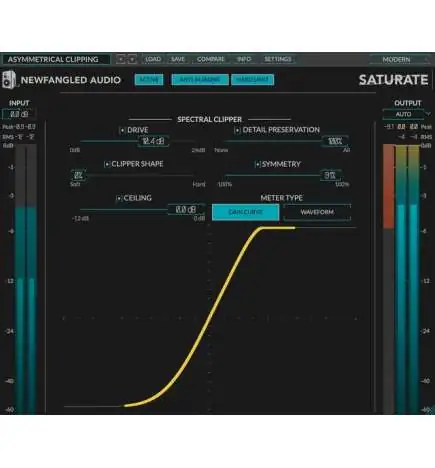Click the small icon beside DETAIL PRESERVATION
The image size is (435, 468).
pos(237,130)
